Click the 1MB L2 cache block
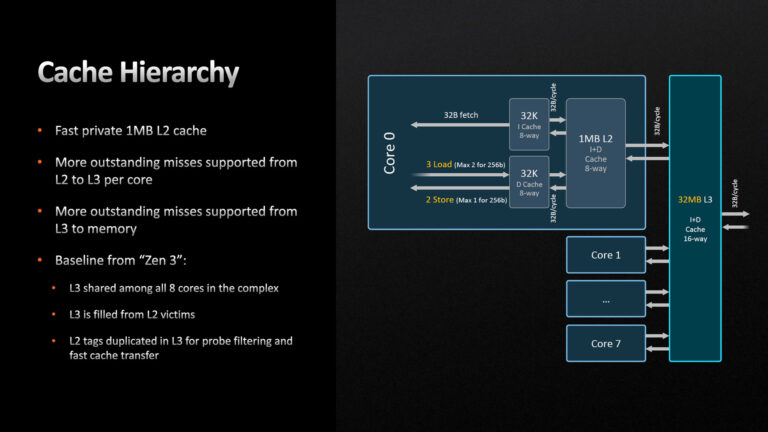 [x=595, y=152]
